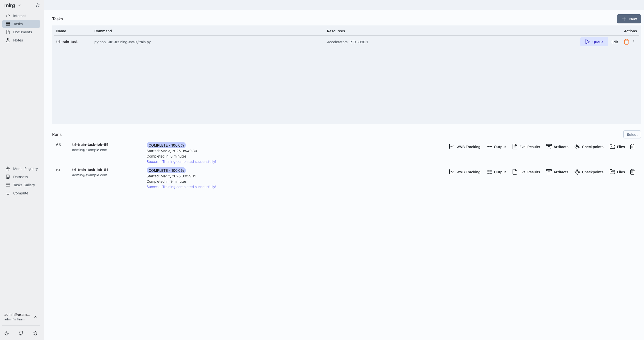Switch to the Documents section
Viewport: 644px width, 340px height.
(22, 32)
